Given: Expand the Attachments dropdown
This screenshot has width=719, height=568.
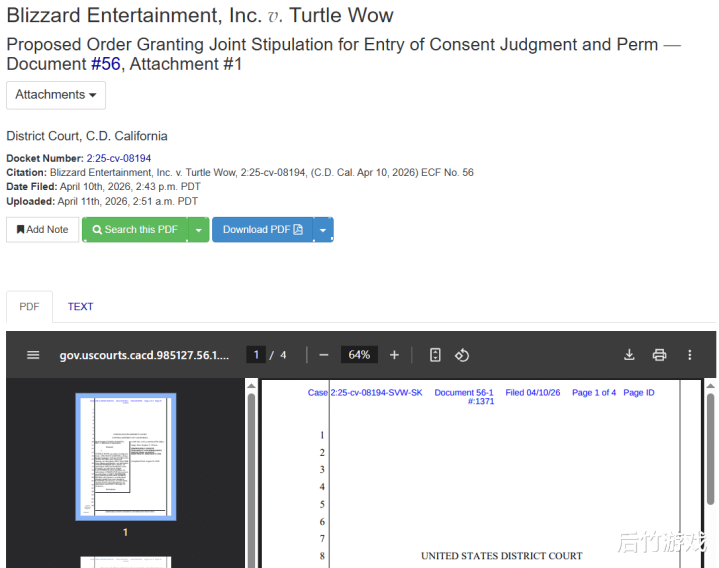Looking at the screenshot, I should click(x=56, y=95).
